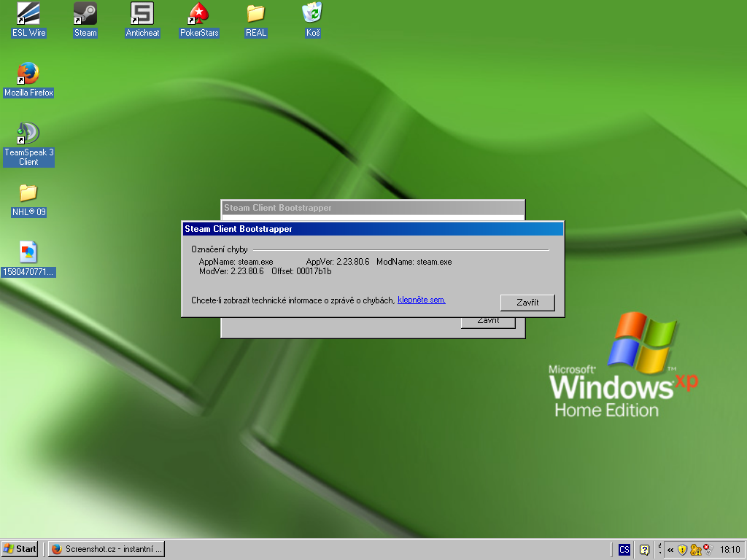This screenshot has width=747, height=560.
Task: Click the Koš recycle bin icon
Action: [312, 14]
